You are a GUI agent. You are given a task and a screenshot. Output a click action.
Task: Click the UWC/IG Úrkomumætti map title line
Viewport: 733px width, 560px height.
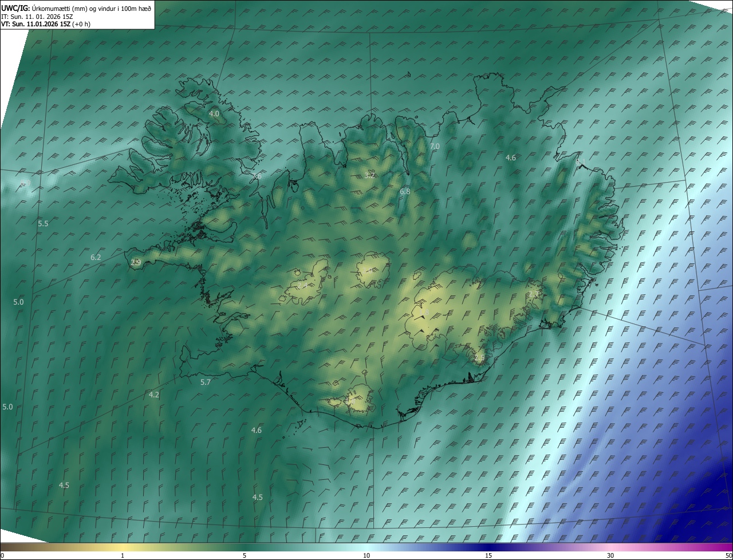(76, 8)
